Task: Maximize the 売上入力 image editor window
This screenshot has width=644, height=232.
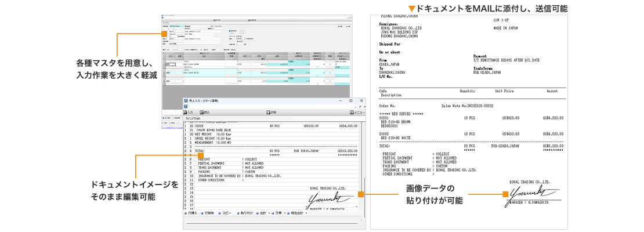Action: (350, 100)
